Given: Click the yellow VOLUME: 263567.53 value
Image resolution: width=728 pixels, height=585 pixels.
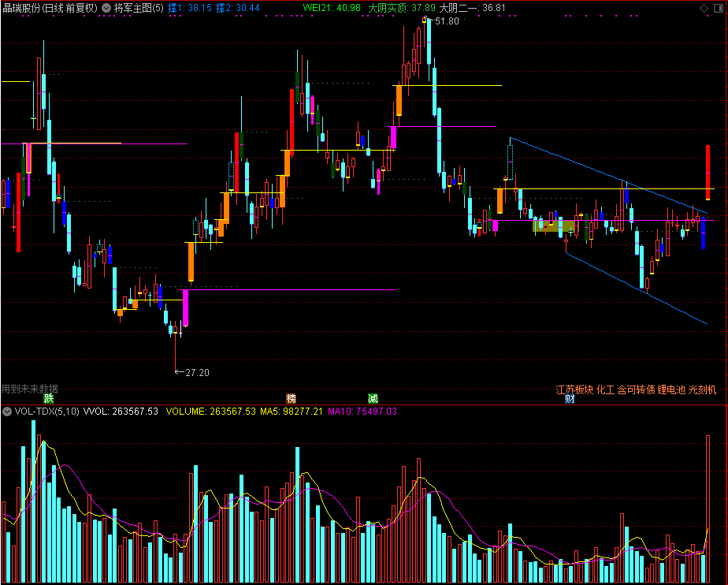Looking at the screenshot, I should [x=211, y=412].
